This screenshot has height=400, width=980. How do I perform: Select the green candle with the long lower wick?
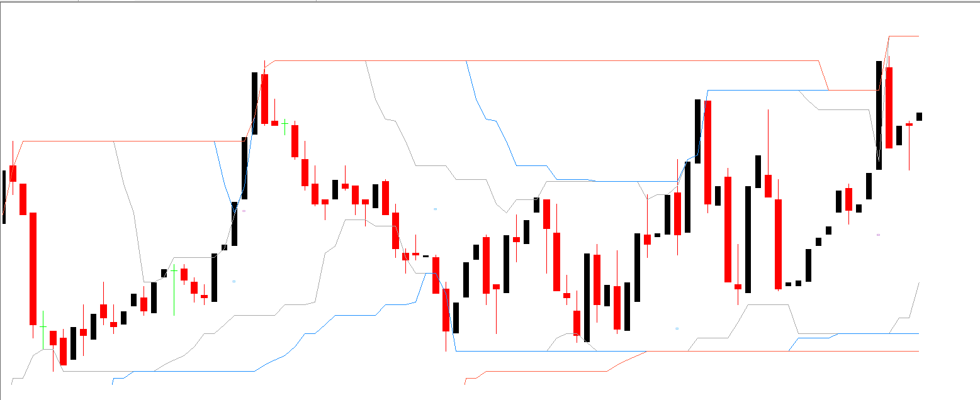tap(174, 272)
